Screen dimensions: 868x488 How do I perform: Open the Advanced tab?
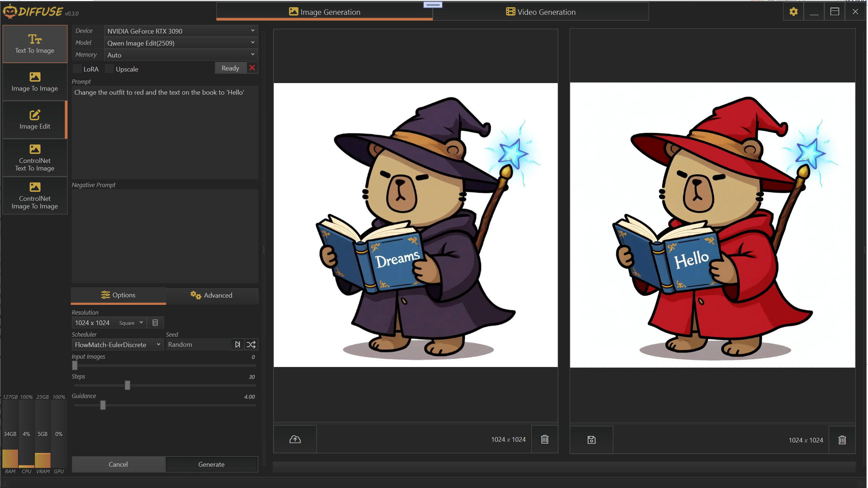click(212, 295)
